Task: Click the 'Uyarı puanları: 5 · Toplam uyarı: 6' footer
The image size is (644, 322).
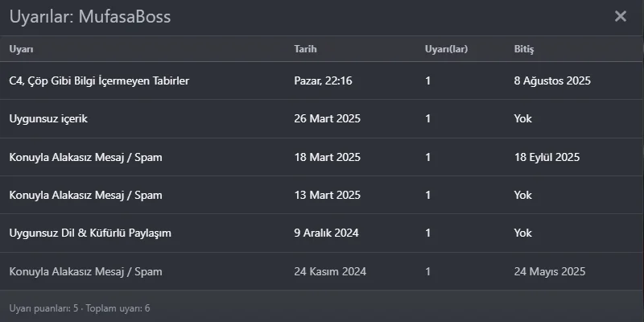Action: point(80,308)
